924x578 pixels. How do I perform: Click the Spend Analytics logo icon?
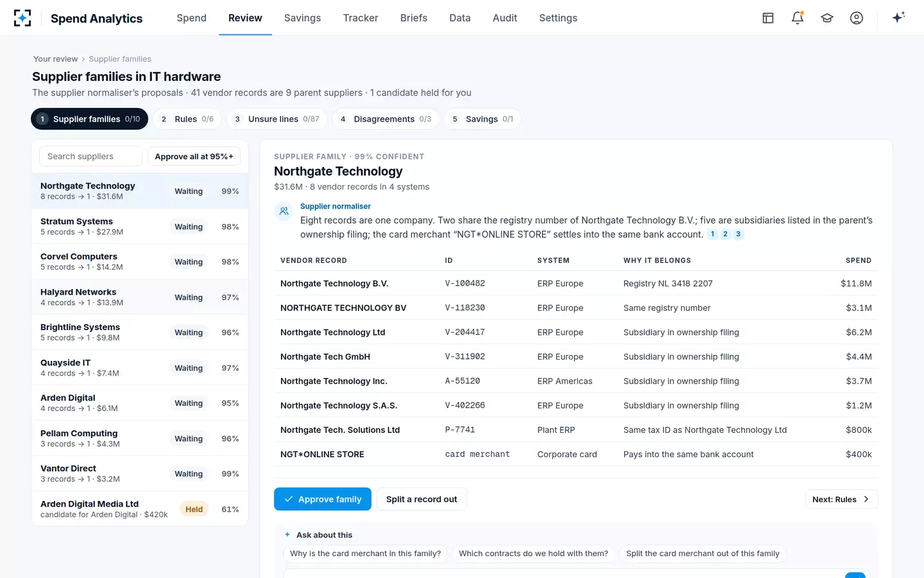22,18
